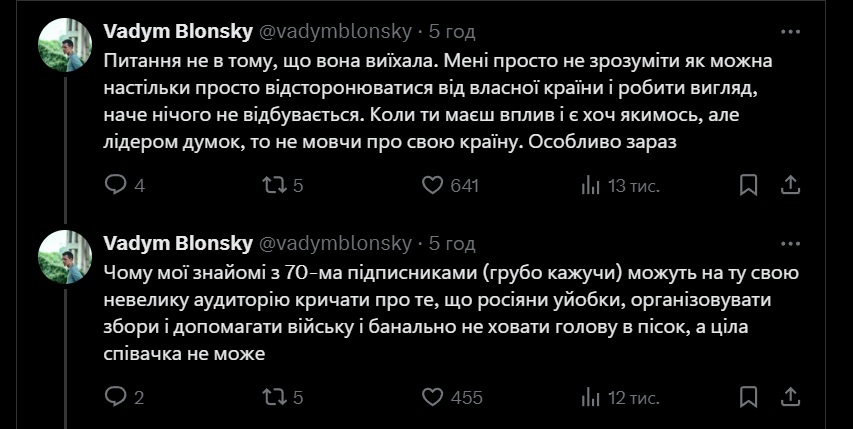Viewport: 853px width, 429px height.
Task: Reply to the tweet with 4 replies
Action: (x=116, y=185)
